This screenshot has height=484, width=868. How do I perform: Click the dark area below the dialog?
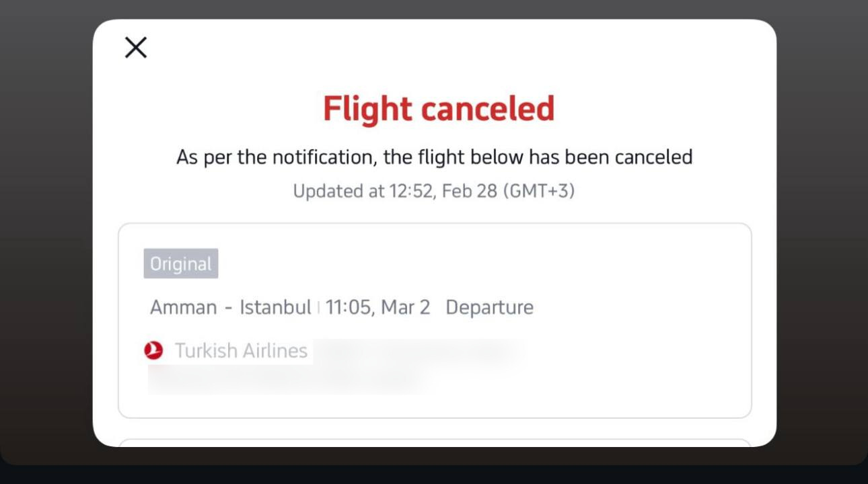[x=434, y=473]
